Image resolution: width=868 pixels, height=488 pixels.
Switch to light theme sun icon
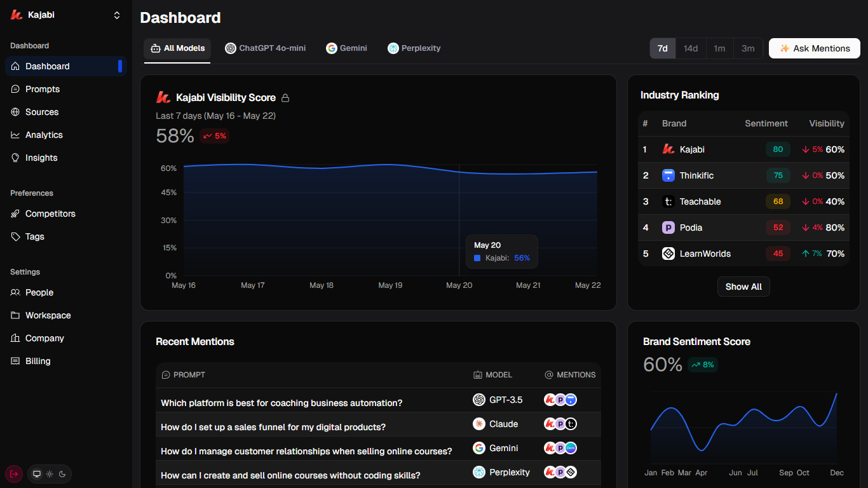point(50,474)
